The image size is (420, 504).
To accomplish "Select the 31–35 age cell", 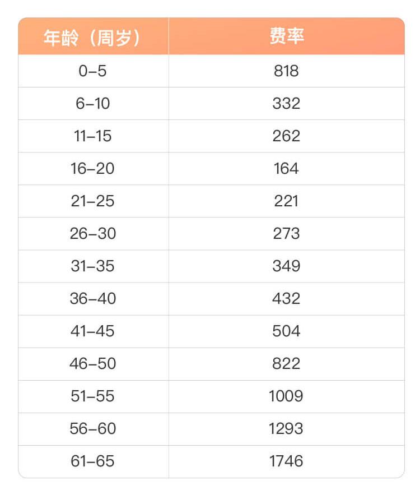I will 92,266.
